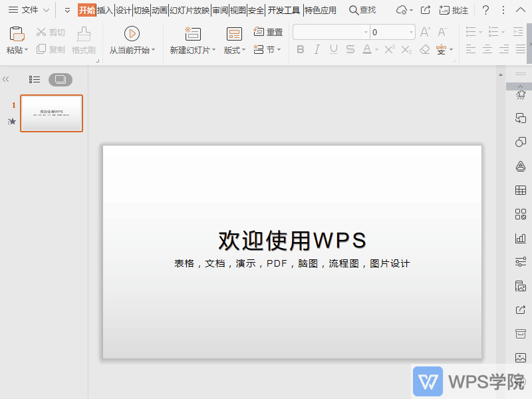The width and height of the screenshot is (532, 399).
Task: Insert a table from the right sidebar
Action: pyautogui.click(x=521, y=190)
